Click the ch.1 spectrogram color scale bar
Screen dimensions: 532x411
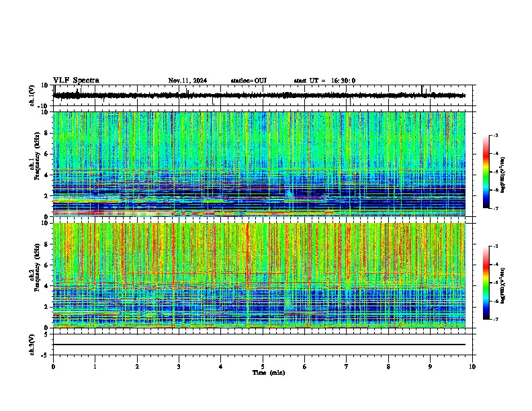click(486, 172)
